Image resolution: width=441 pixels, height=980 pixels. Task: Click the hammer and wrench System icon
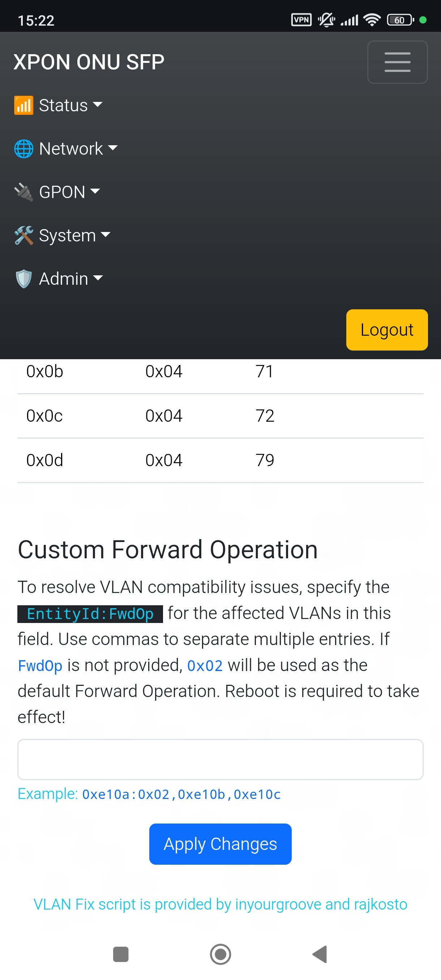click(23, 236)
